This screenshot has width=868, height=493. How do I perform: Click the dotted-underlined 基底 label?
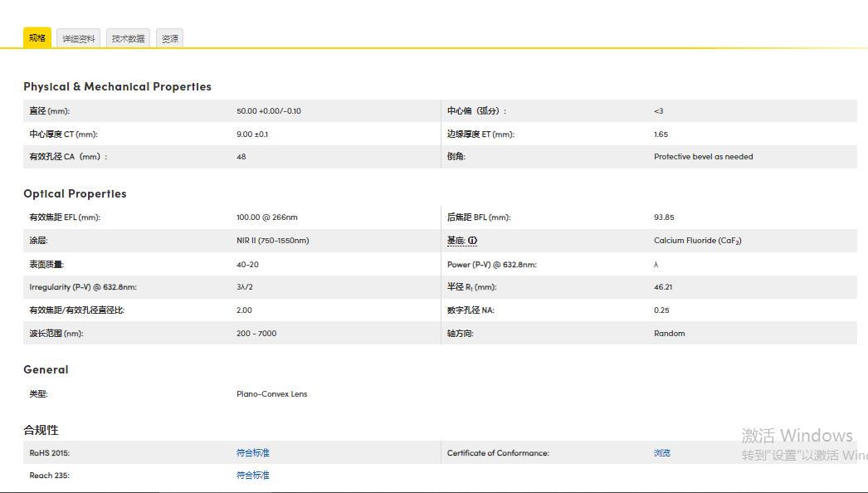click(x=456, y=241)
